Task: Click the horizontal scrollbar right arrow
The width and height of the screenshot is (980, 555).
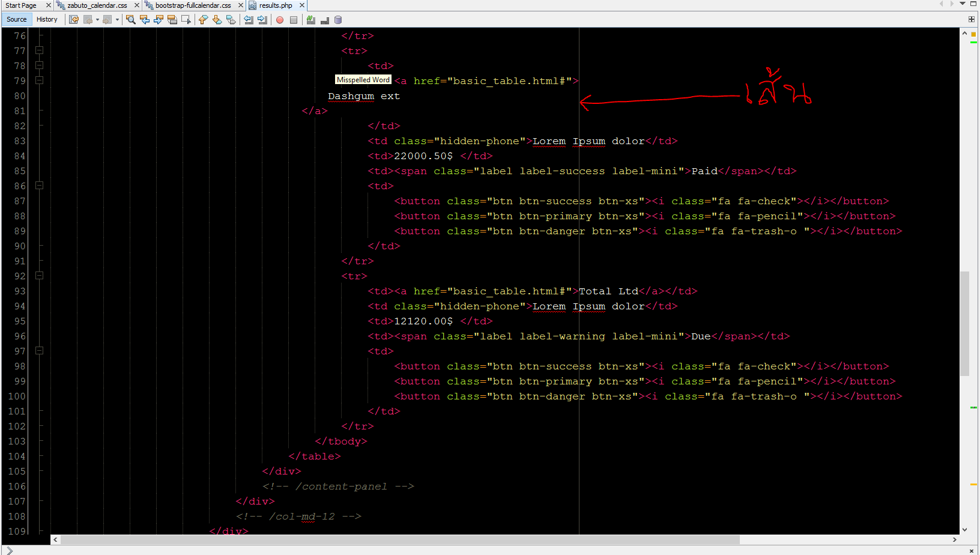Action: pos(955,539)
